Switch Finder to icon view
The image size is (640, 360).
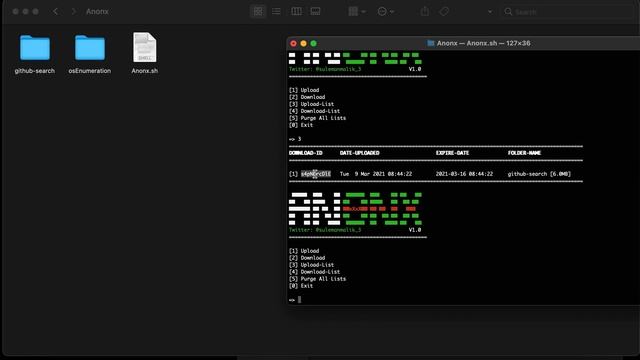pyautogui.click(x=258, y=11)
